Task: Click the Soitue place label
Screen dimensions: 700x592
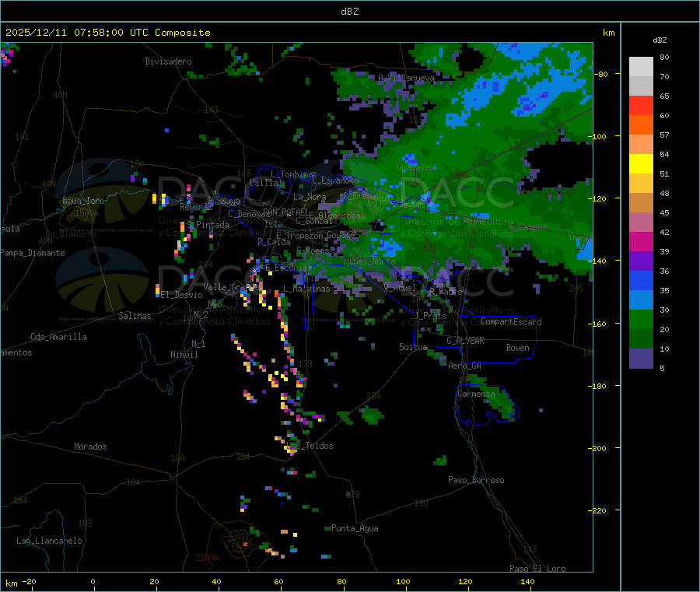Action: (x=413, y=347)
